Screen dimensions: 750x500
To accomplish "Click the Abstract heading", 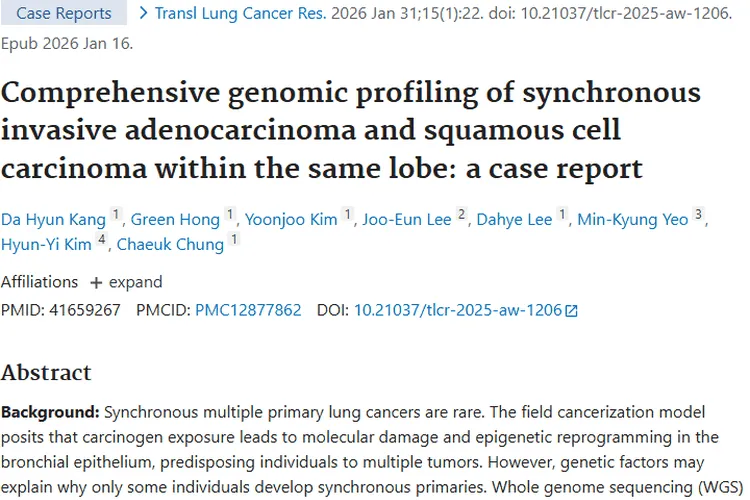I will tap(46, 373).
